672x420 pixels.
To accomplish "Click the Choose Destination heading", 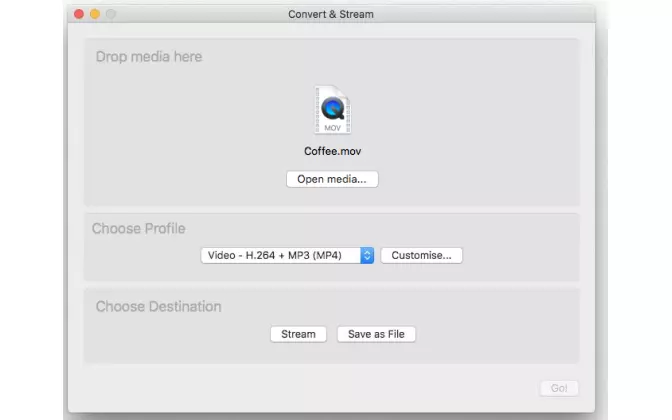I will tap(158, 306).
